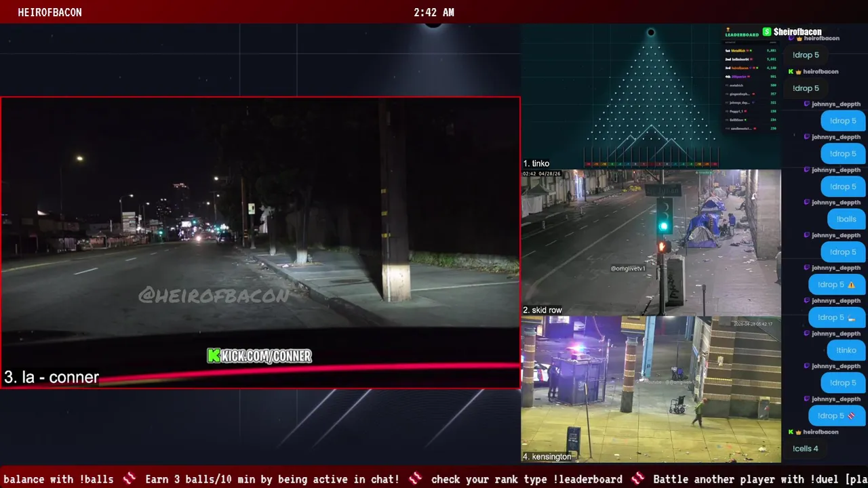Click the '2:42 AM' clock in top bar

tap(434, 12)
